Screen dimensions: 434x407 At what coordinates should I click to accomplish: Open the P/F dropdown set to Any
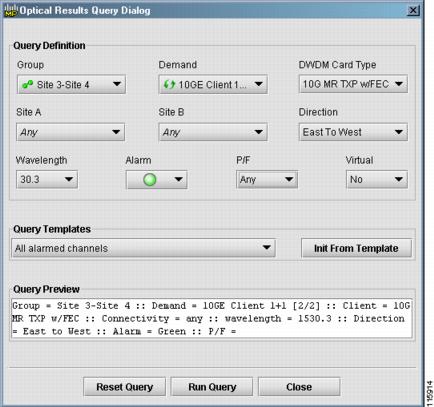tap(267, 179)
